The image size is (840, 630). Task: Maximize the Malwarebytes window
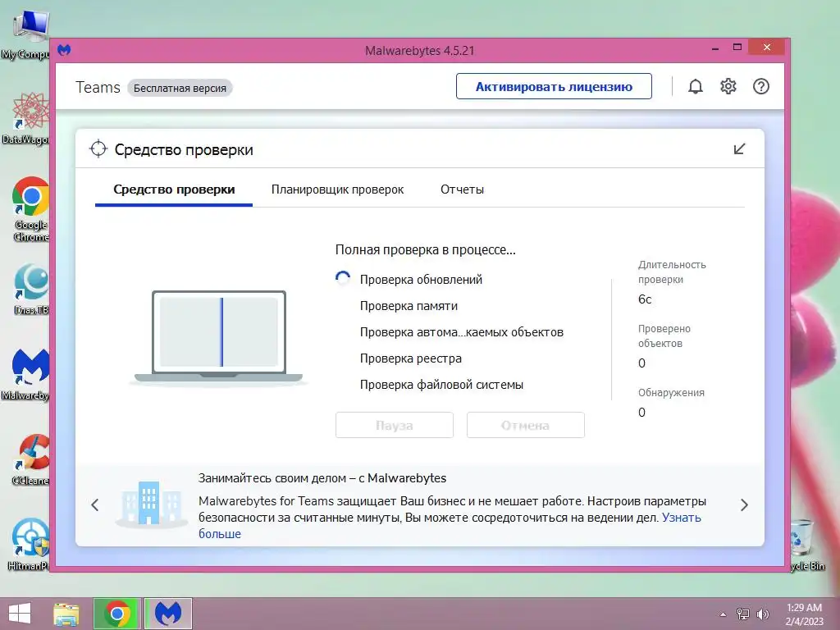click(x=737, y=48)
